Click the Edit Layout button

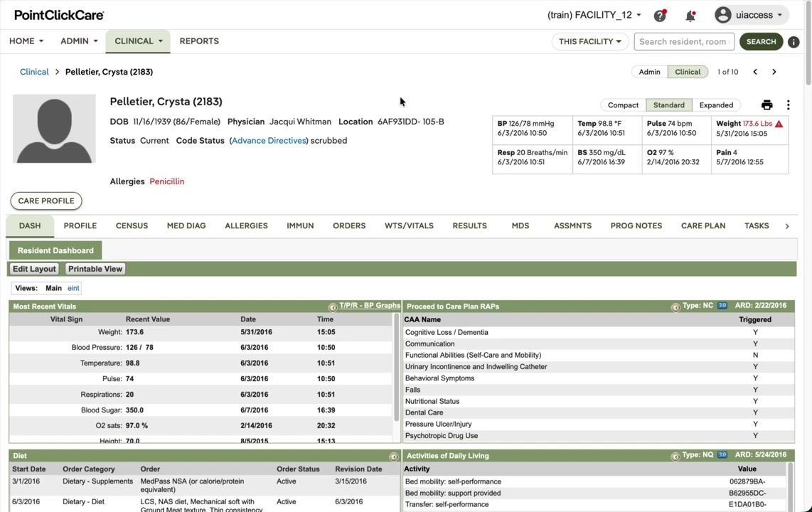(34, 270)
